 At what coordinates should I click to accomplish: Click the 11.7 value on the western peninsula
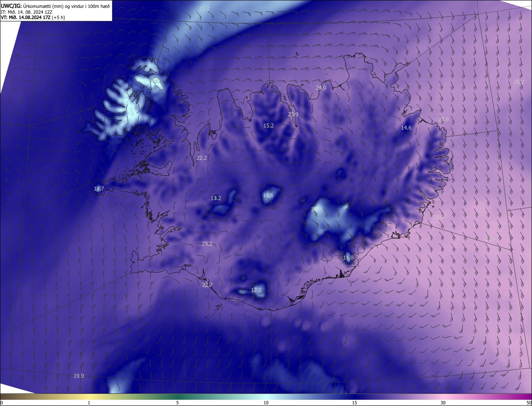tap(99, 189)
